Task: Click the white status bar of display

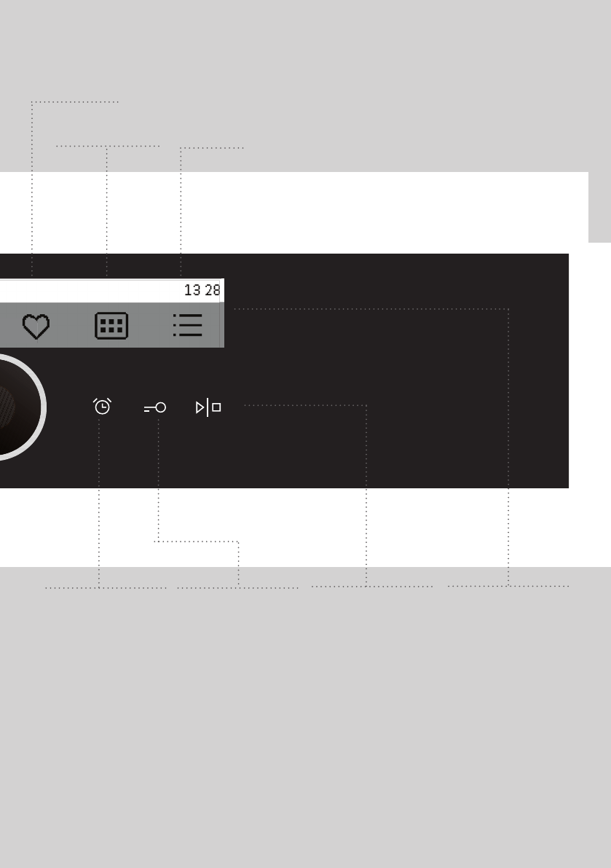Action: (111, 291)
